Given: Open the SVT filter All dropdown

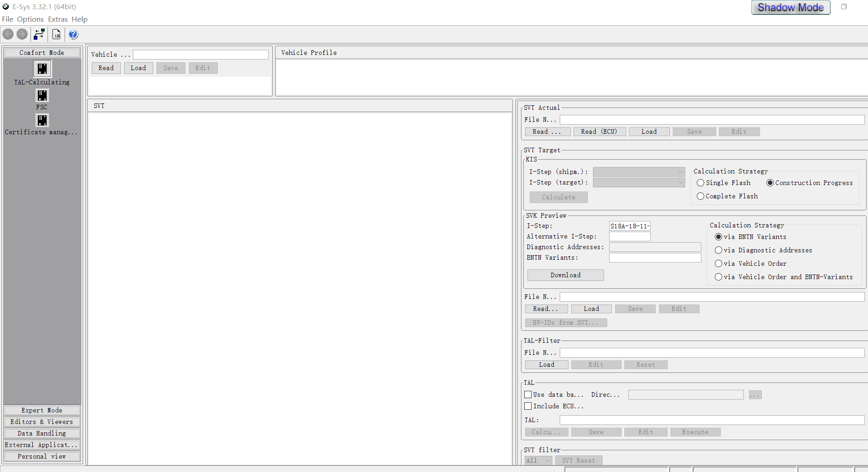Looking at the screenshot, I should click(x=538, y=460).
